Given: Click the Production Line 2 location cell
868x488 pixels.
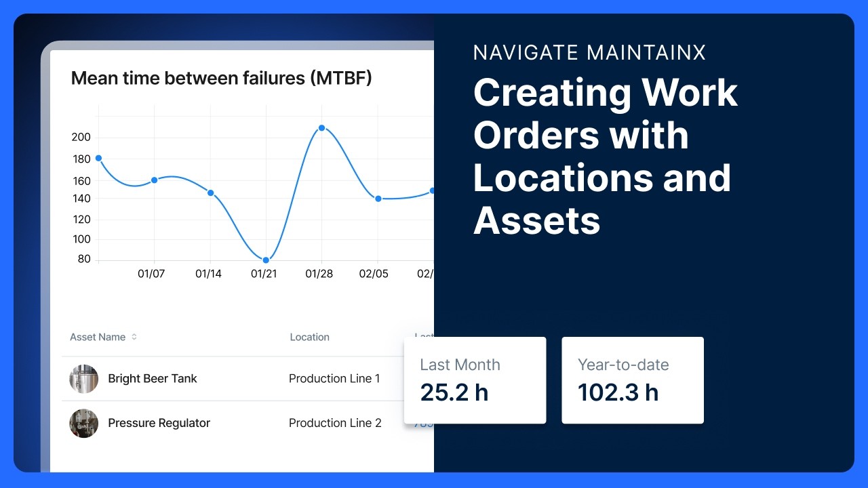Looking at the screenshot, I should 335,423.
